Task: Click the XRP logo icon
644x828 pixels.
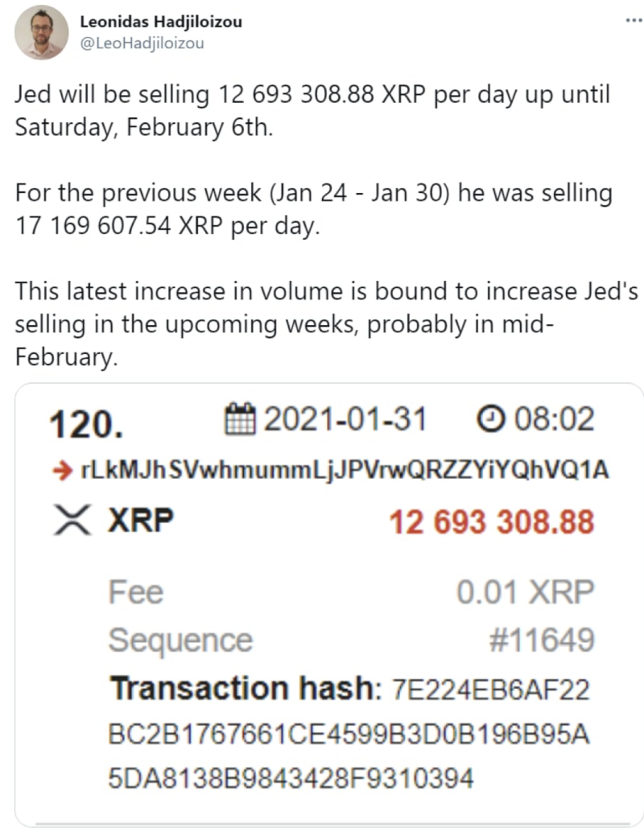Action: pyautogui.click(x=72, y=520)
